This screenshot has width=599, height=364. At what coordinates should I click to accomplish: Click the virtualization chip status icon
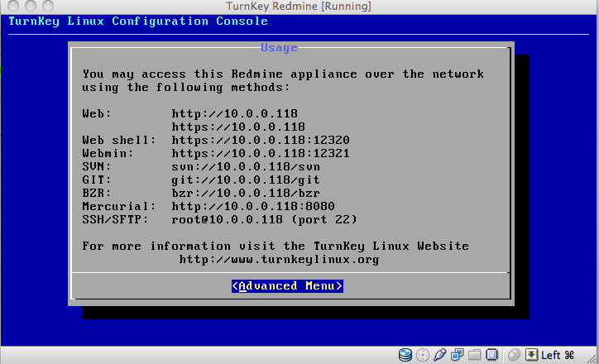492,355
